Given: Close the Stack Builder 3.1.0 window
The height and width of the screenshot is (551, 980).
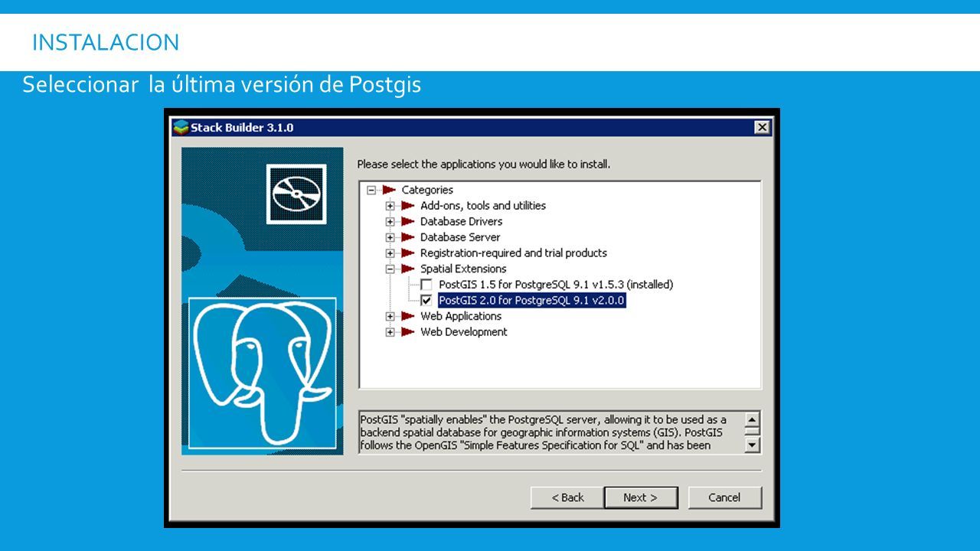Looking at the screenshot, I should 762,128.
